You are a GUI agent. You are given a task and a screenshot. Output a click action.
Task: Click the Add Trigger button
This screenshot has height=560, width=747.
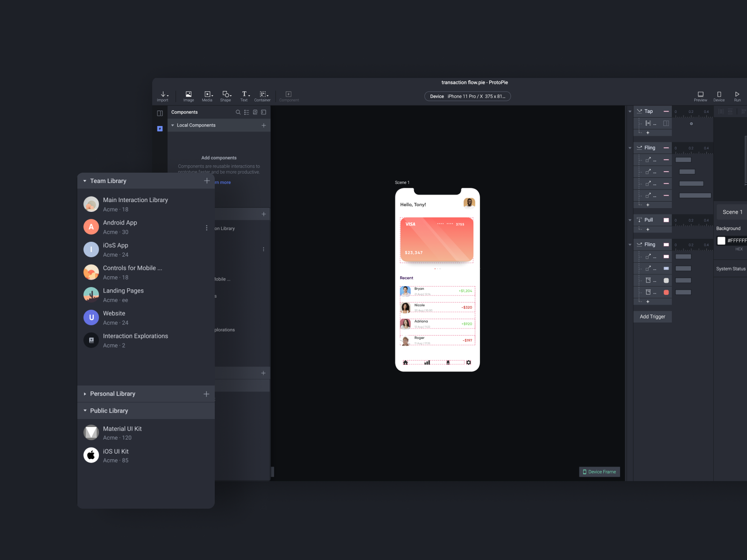652,316
